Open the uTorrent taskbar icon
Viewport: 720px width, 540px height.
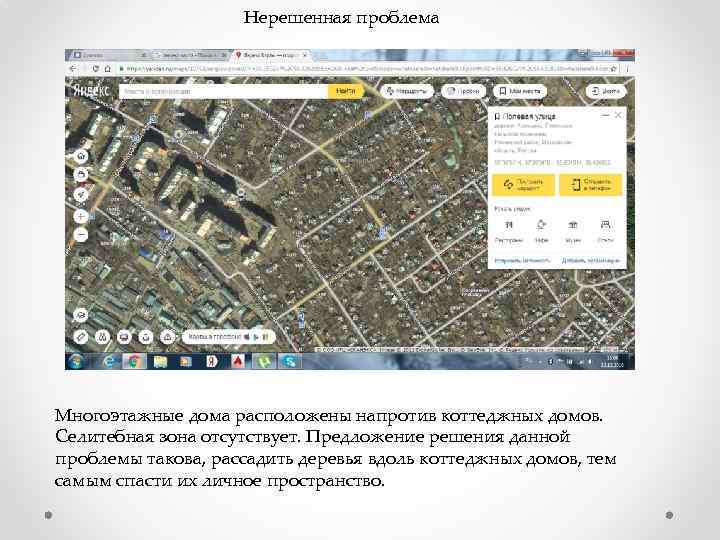point(264,361)
